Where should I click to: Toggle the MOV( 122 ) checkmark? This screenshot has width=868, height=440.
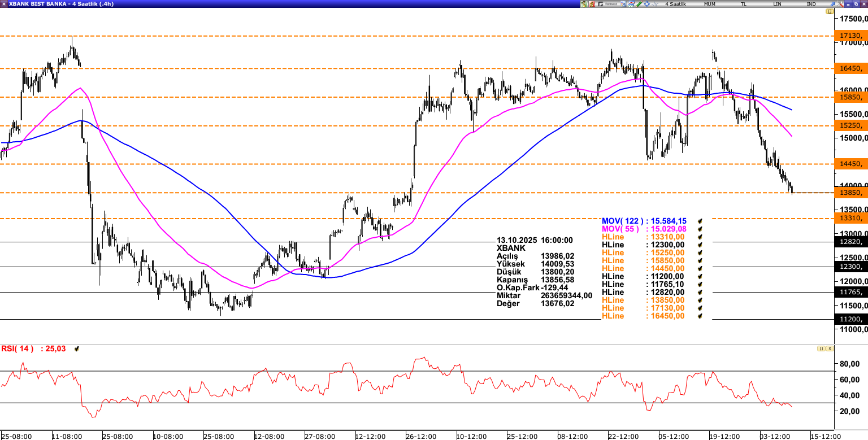click(x=700, y=221)
